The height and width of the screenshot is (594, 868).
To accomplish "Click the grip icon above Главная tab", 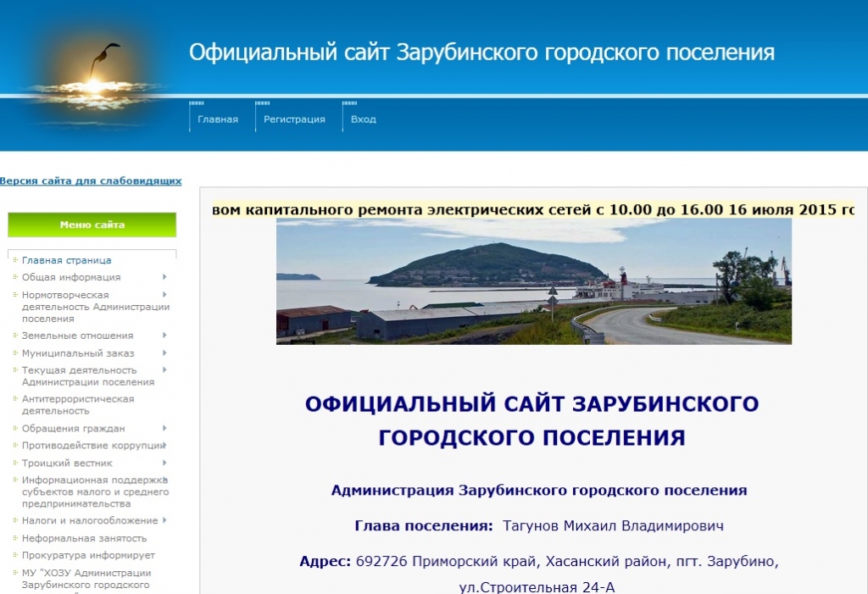I will click(x=197, y=103).
